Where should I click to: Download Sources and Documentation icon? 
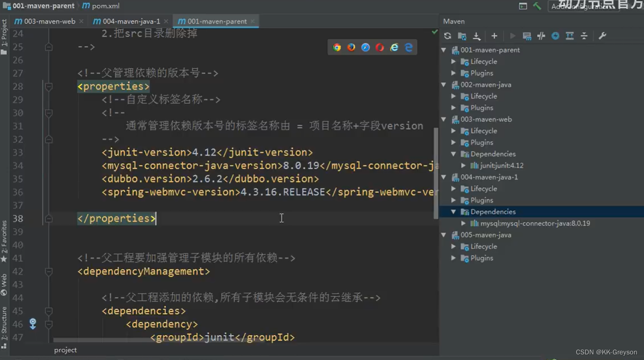point(477,36)
